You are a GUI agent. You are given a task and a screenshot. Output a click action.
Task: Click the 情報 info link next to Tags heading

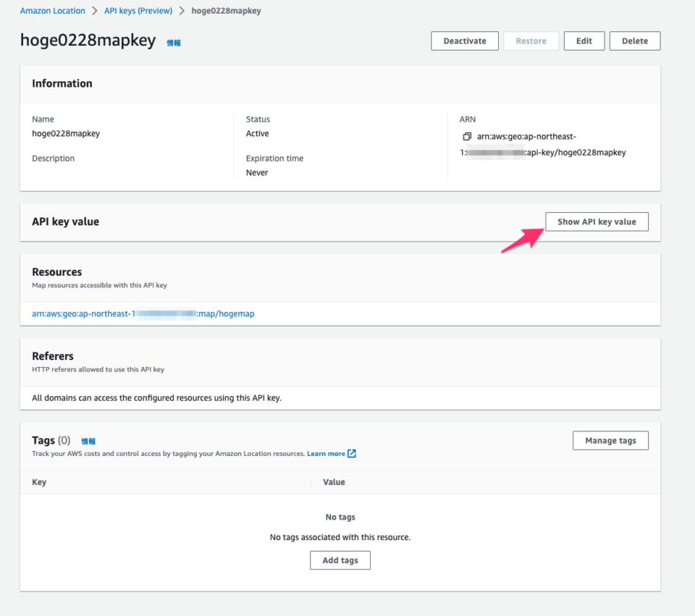(88, 440)
